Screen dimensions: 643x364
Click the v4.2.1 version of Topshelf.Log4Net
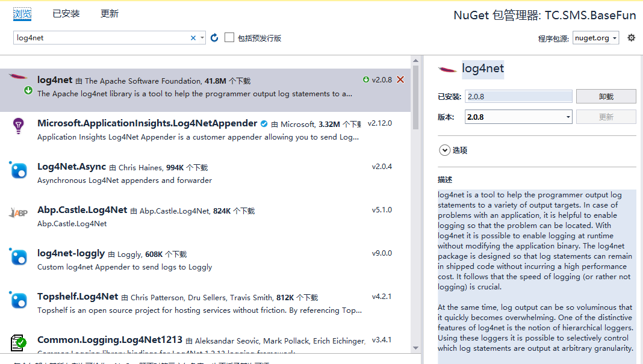point(382,297)
